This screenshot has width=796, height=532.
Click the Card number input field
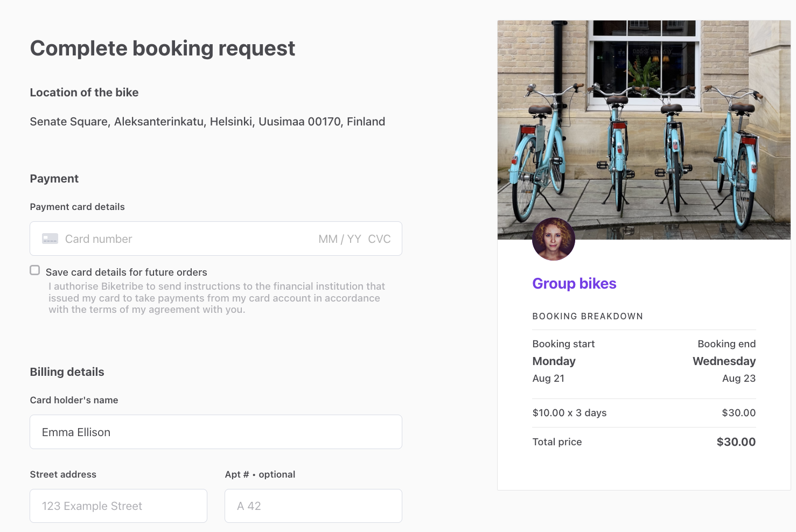point(162,239)
